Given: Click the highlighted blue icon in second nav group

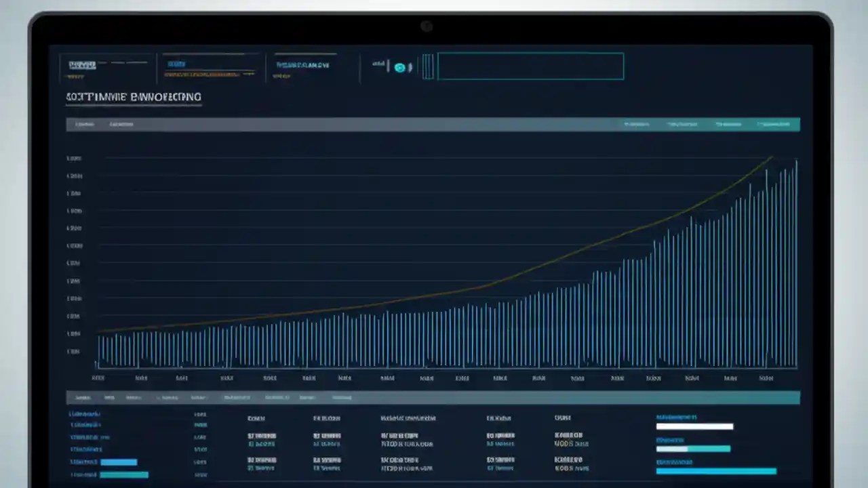Looking at the screenshot, I should click(x=176, y=62).
